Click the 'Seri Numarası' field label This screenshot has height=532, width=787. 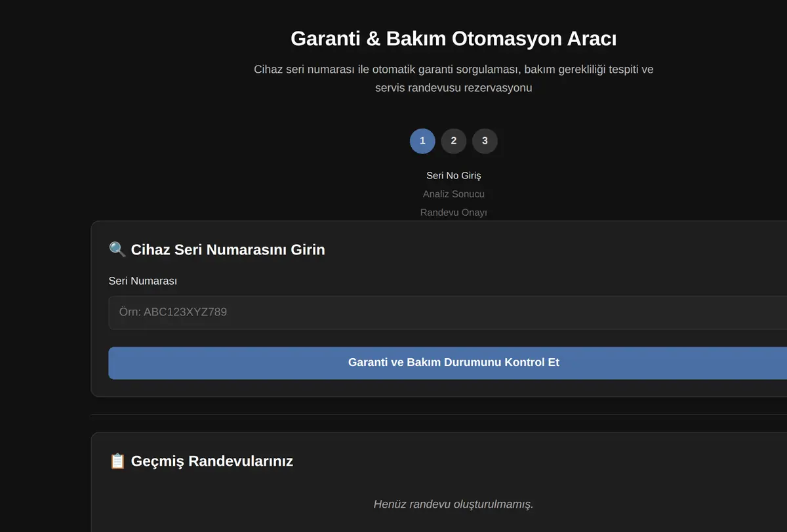[143, 281]
